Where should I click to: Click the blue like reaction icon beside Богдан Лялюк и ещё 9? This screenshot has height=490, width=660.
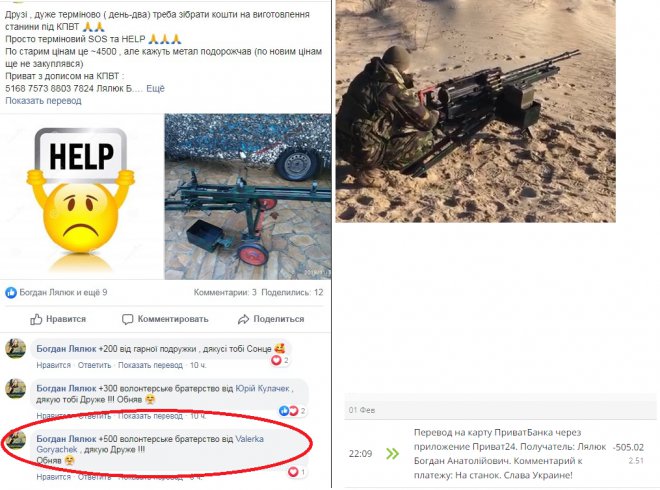coord(11,293)
